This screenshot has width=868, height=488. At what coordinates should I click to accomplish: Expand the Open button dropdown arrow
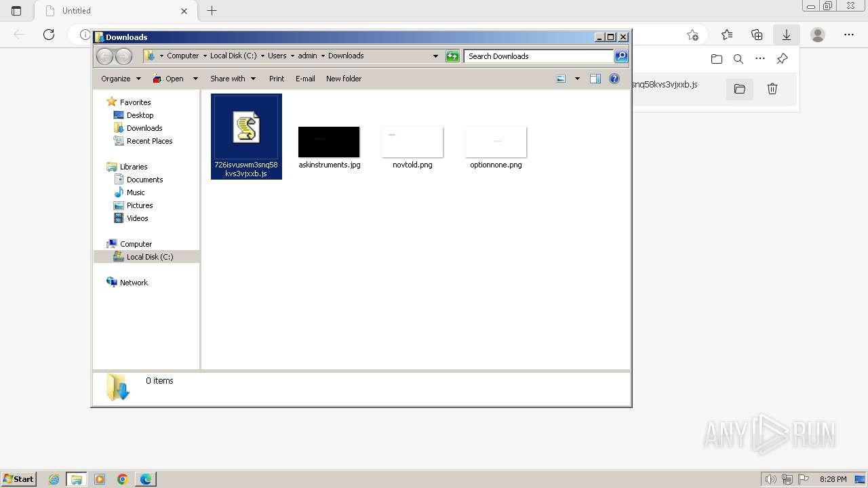(x=195, y=79)
